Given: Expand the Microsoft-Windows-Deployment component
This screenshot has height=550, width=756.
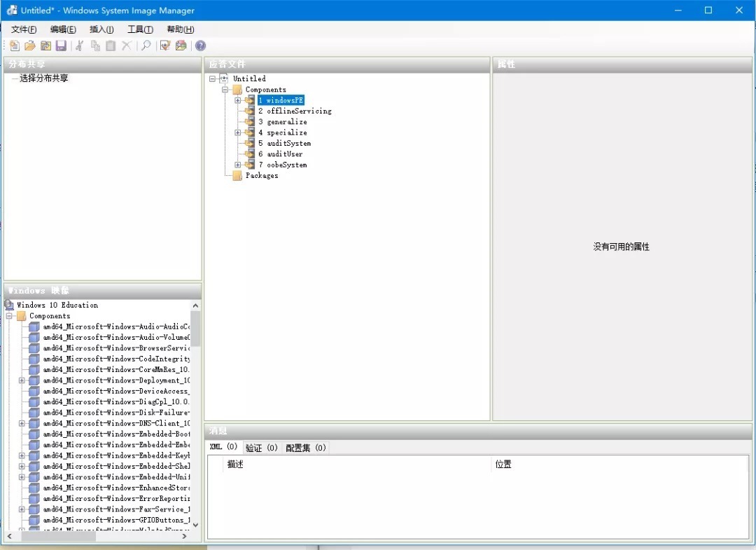Looking at the screenshot, I should pos(22,380).
